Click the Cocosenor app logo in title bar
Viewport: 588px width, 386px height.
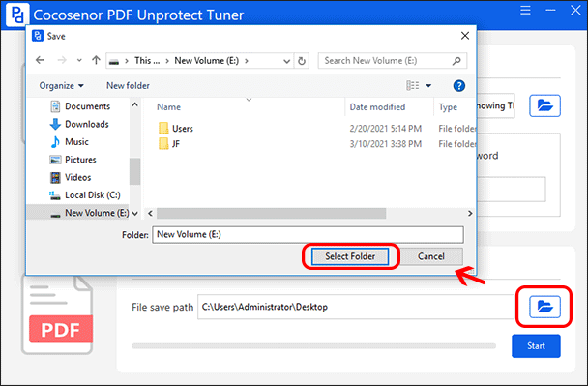click(x=17, y=15)
